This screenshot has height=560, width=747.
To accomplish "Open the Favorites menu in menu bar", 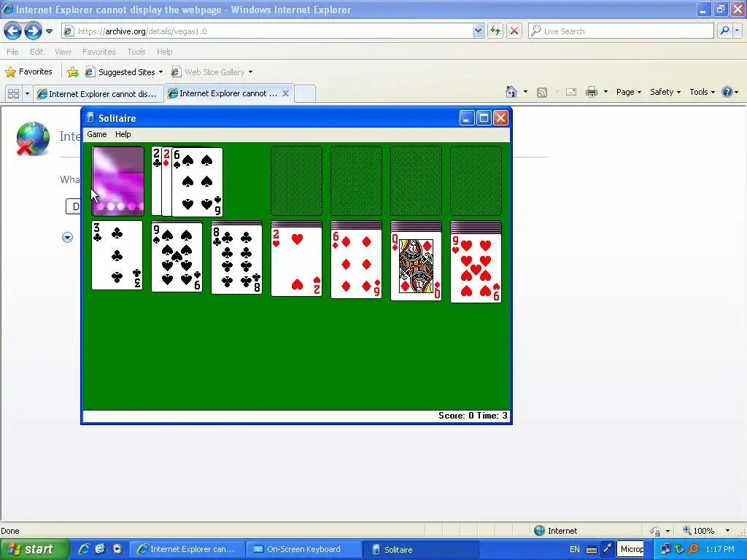I will pos(98,52).
